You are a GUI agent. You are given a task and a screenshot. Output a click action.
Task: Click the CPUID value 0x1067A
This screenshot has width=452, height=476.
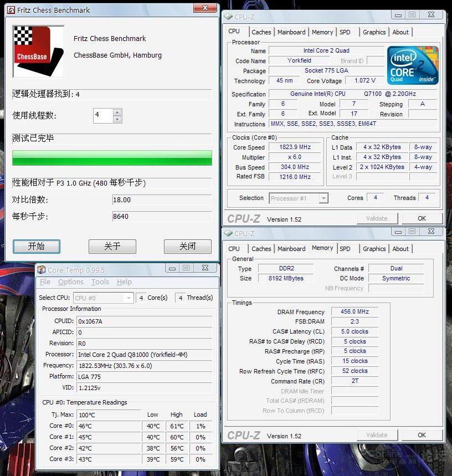point(144,321)
